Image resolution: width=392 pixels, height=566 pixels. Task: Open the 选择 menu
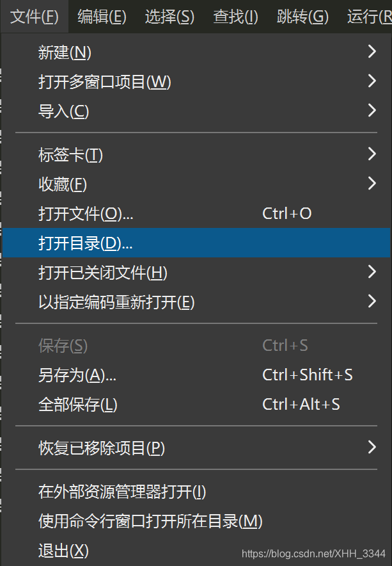click(x=168, y=17)
